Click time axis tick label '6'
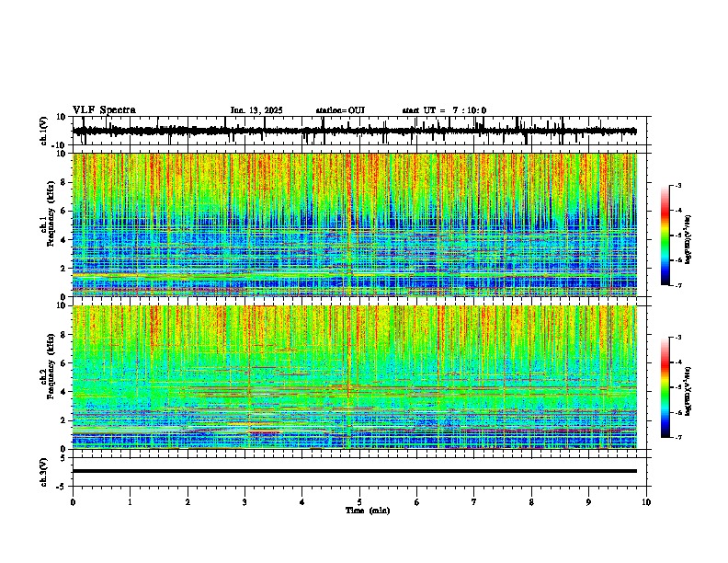Screen dimensions: 728x563 coord(417,502)
